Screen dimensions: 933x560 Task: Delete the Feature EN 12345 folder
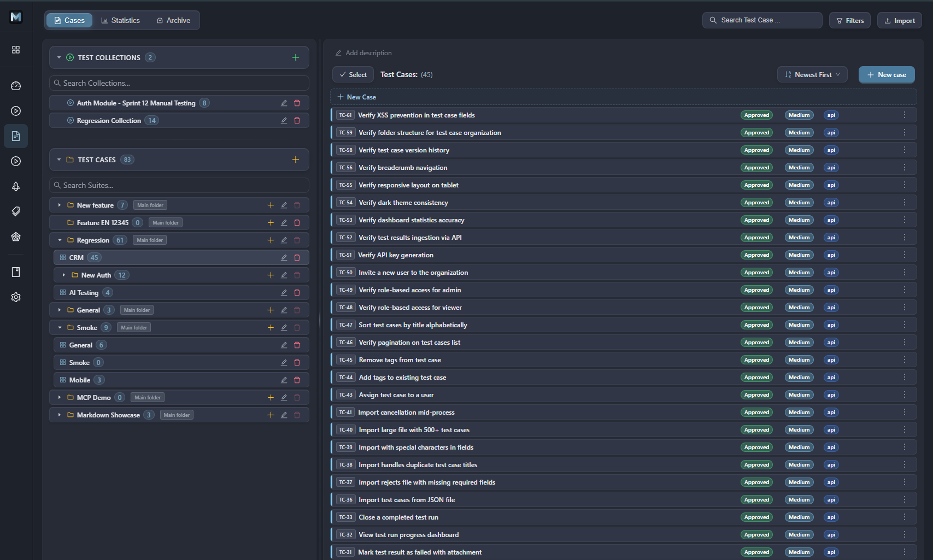297,223
